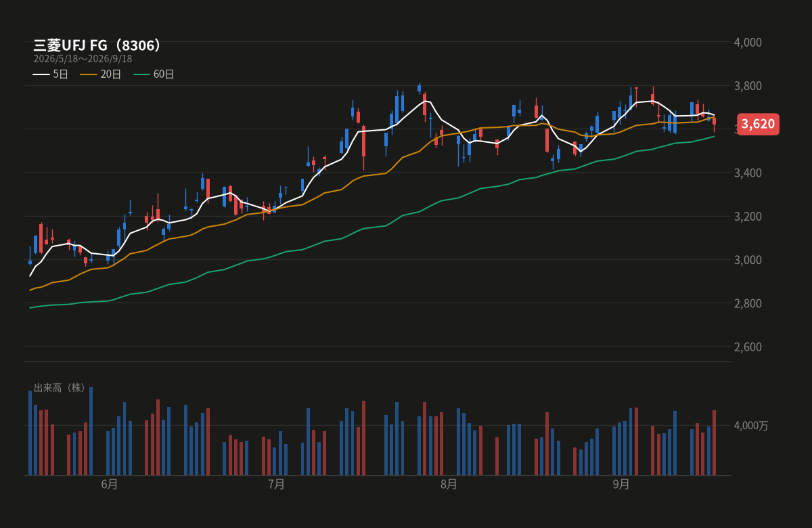Click the white 5日 line swatch in legend
Screen dimensions: 812x528
[41, 74]
